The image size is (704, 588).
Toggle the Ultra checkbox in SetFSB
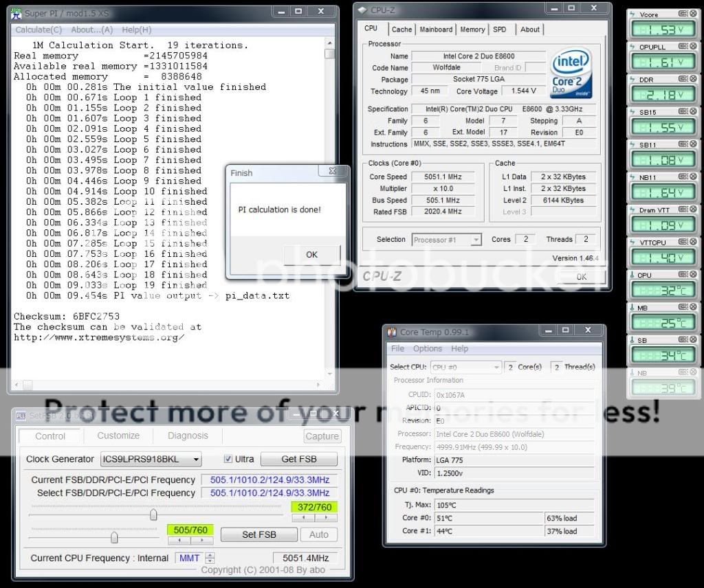click(228, 459)
